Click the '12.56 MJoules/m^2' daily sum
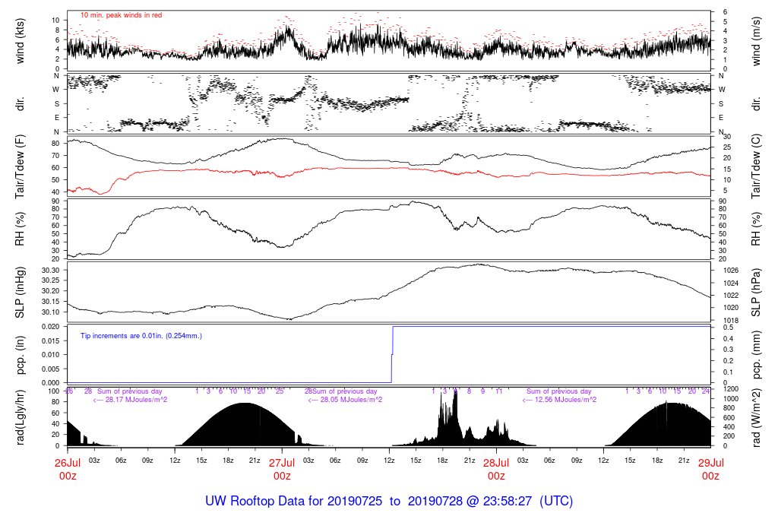Screen dimensions: 778x532 tap(565, 400)
